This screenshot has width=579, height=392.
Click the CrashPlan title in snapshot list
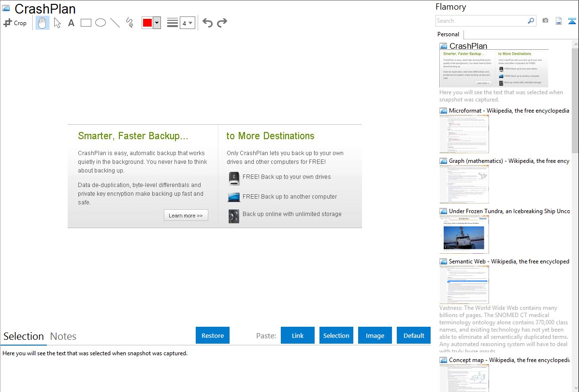click(468, 46)
